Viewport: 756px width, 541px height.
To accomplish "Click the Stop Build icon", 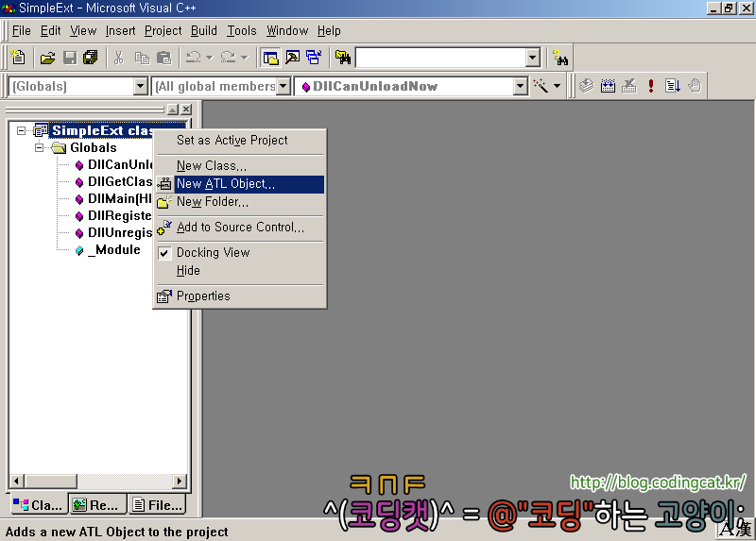I will click(x=628, y=86).
